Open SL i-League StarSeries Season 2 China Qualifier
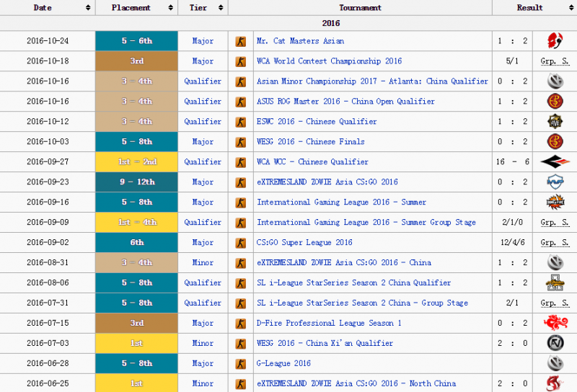Image resolution: width=577 pixels, height=392 pixels. (353, 282)
